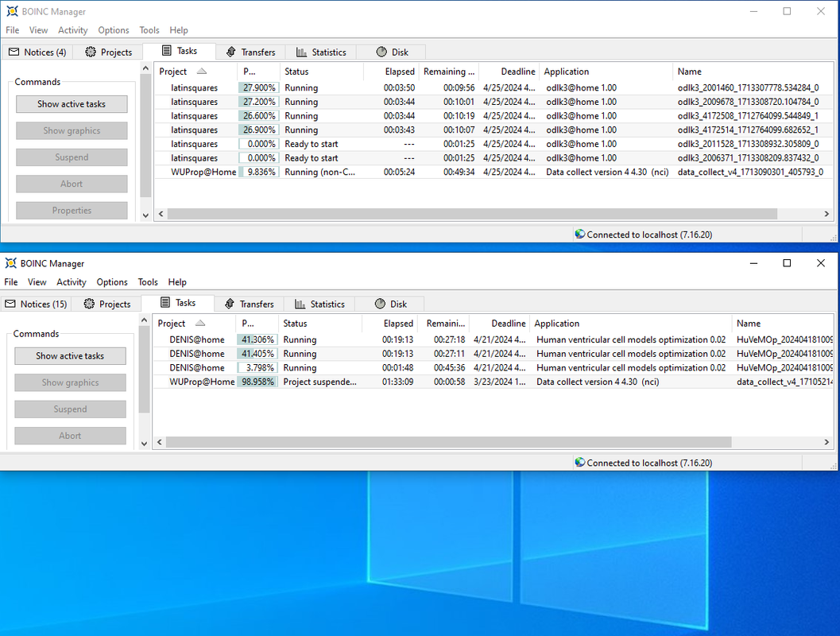The width and height of the screenshot is (840, 636).
Task: Click 98.958% progress bar of WUProp@Home task
Action: pyautogui.click(x=257, y=382)
